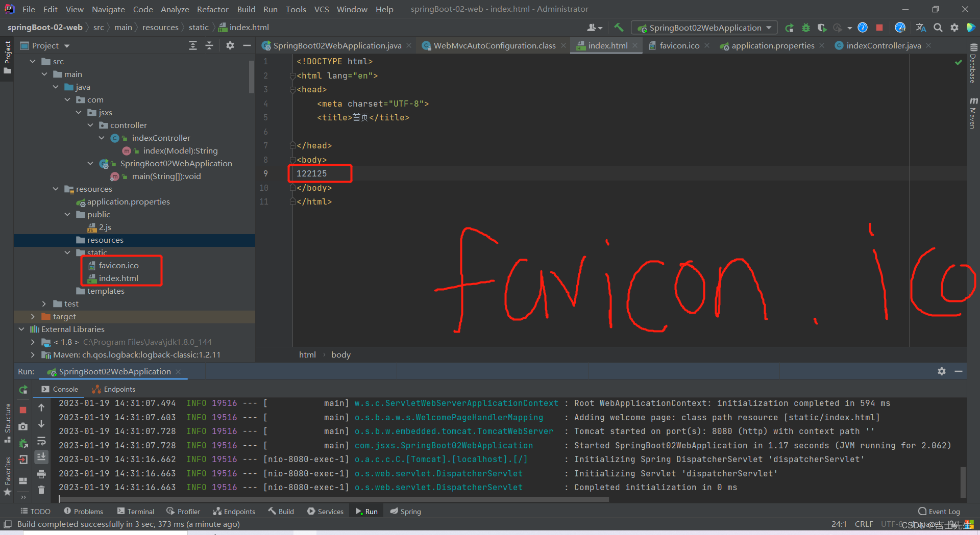Viewport: 980px width, 535px height.
Task: Open the Terminal tool window
Action: (x=135, y=512)
